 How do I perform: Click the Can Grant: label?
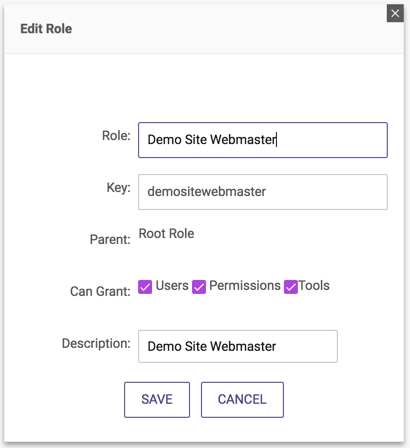(x=100, y=292)
